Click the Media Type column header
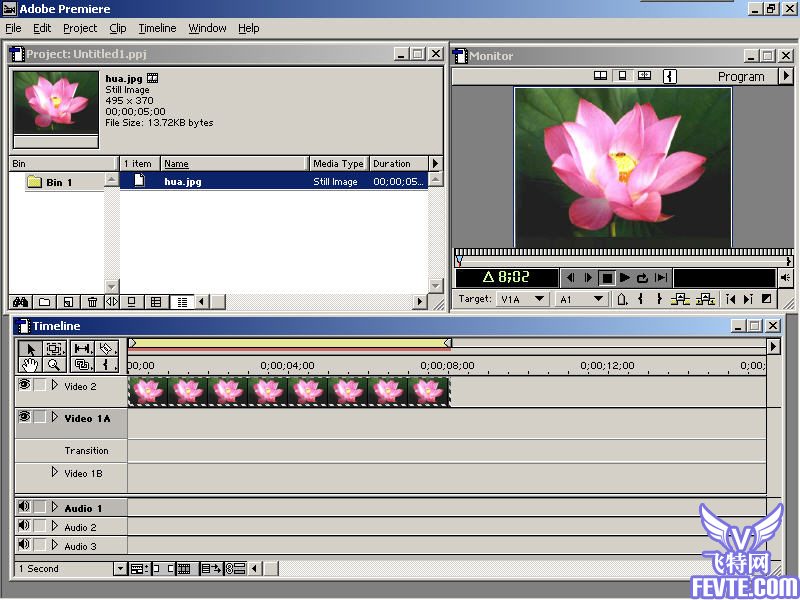 [x=338, y=164]
